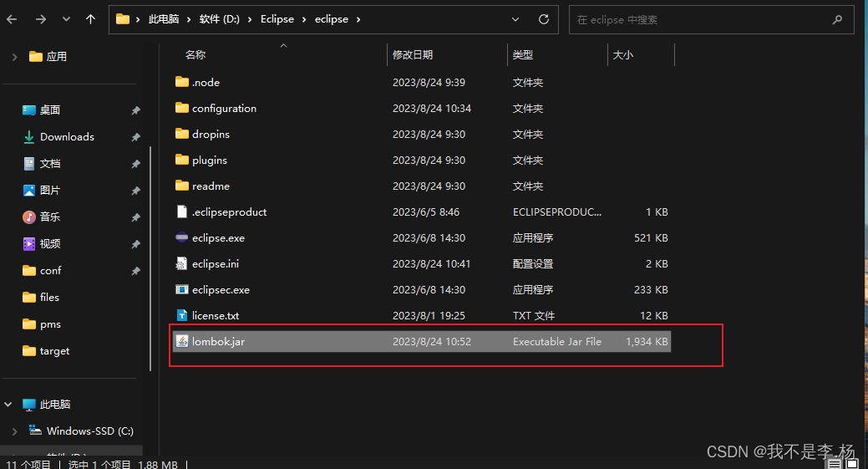Screen dimensions: 868x469
Task: Expand the '应用' tree node
Action: click(x=14, y=57)
